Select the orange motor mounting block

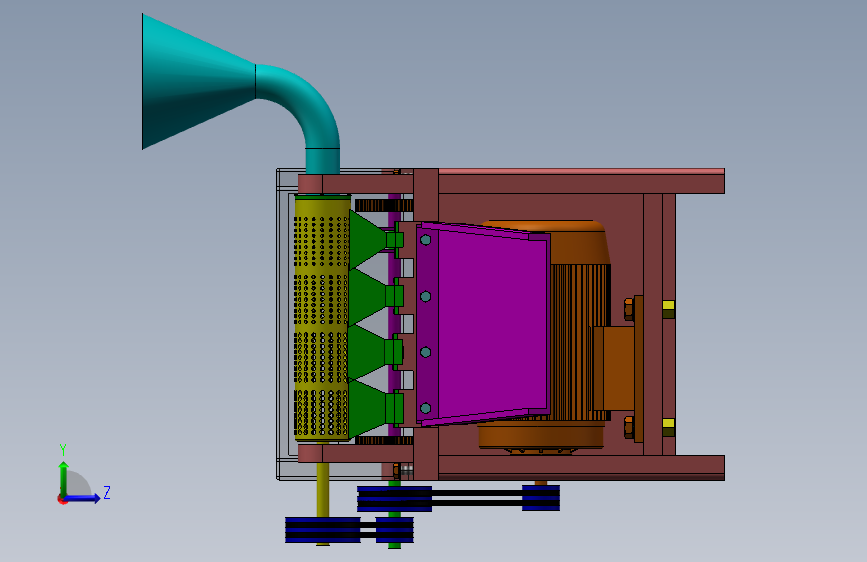point(615,368)
